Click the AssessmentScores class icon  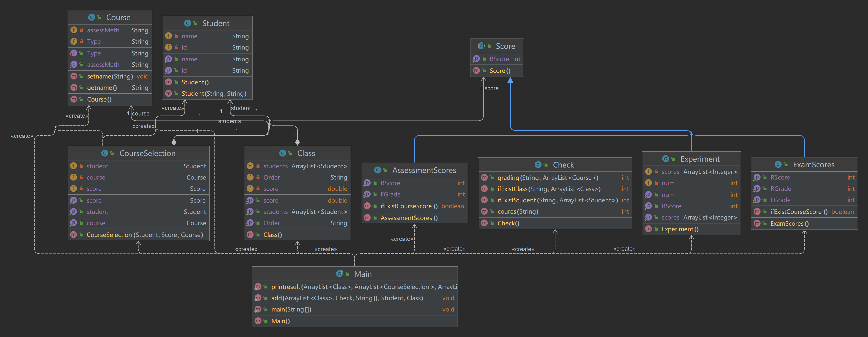click(377, 170)
